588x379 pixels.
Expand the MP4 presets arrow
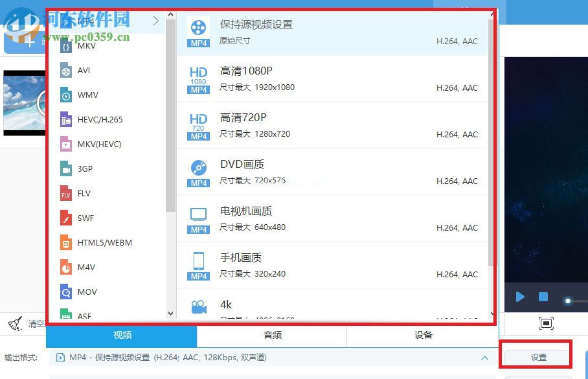155,20
